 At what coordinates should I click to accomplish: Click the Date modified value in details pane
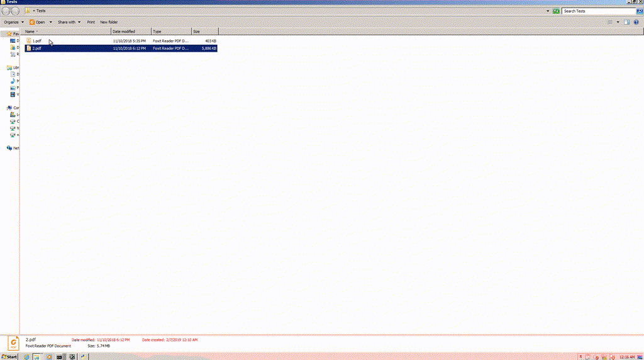pyautogui.click(x=113, y=340)
